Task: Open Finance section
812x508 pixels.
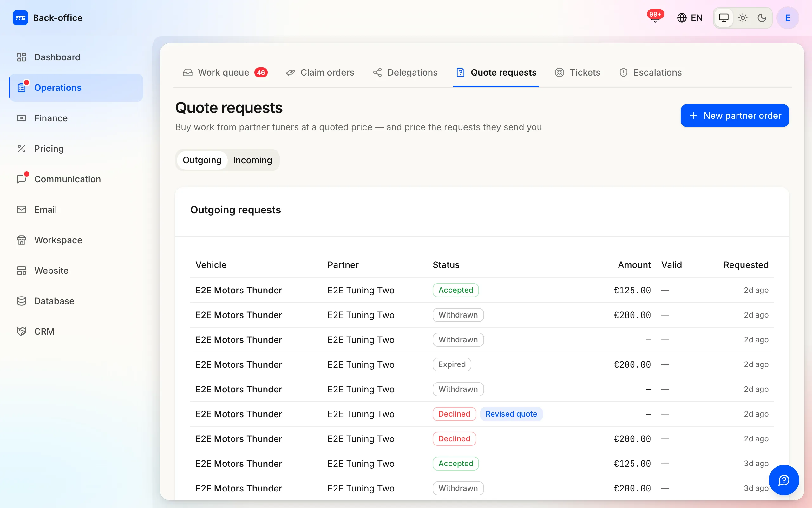Action: pos(76,118)
